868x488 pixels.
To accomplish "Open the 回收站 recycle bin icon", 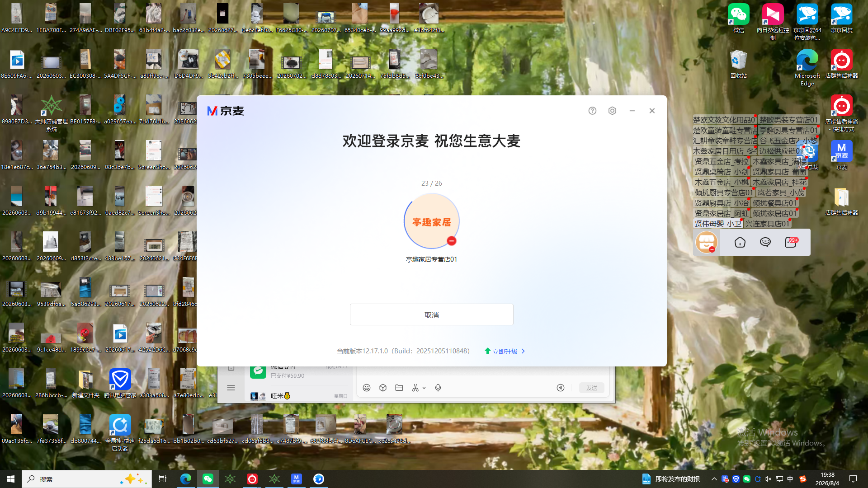I will 739,64.
